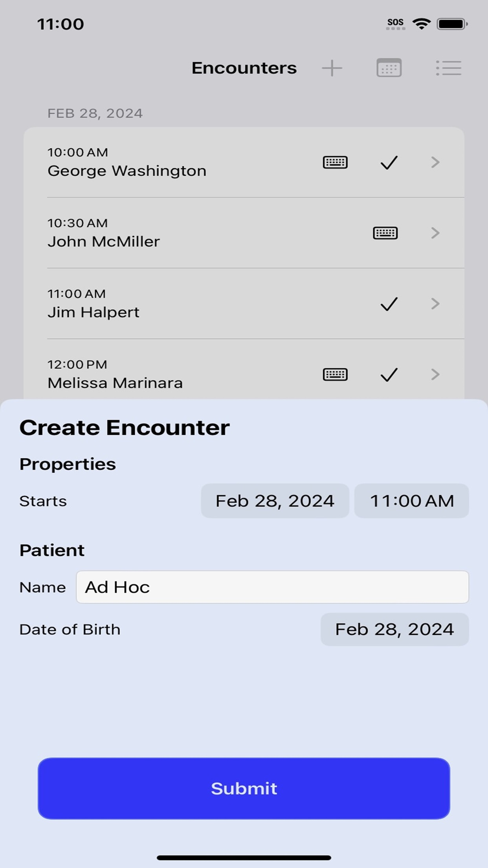Image resolution: width=488 pixels, height=868 pixels.
Task: Tap keyboard icon on John McMiller row
Action: 385,233
